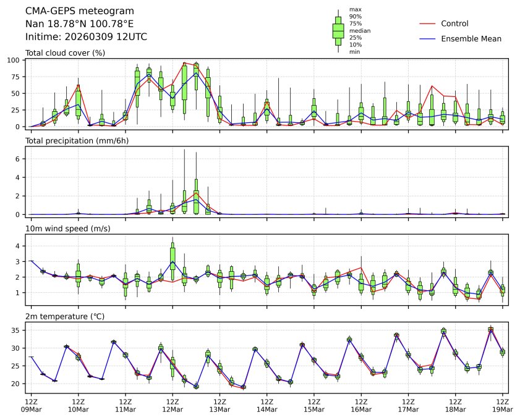Click the 12Z 09Mar x-axis tick label

tap(31, 405)
